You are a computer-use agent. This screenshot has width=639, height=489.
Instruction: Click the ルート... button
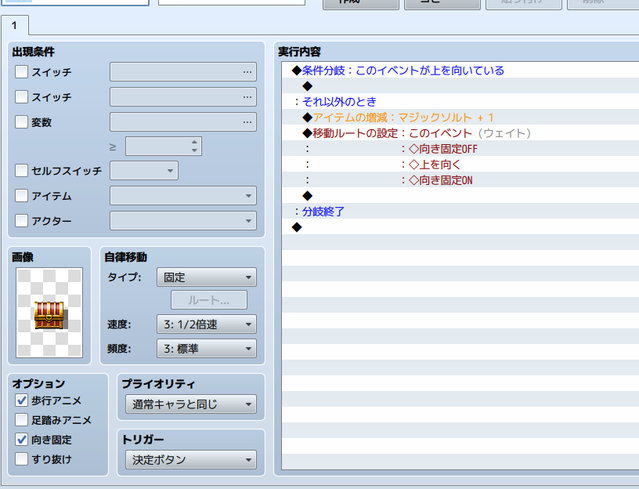[209, 300]
